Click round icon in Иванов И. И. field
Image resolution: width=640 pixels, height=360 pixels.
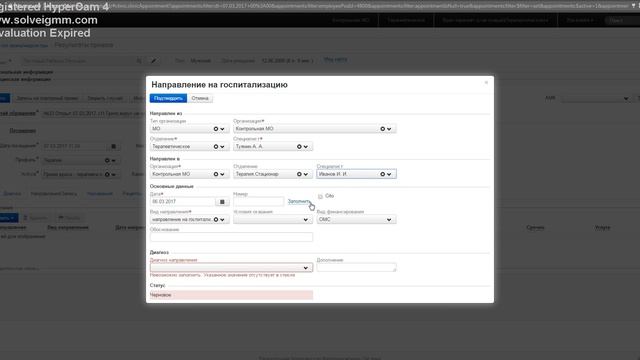coord(382,174)
